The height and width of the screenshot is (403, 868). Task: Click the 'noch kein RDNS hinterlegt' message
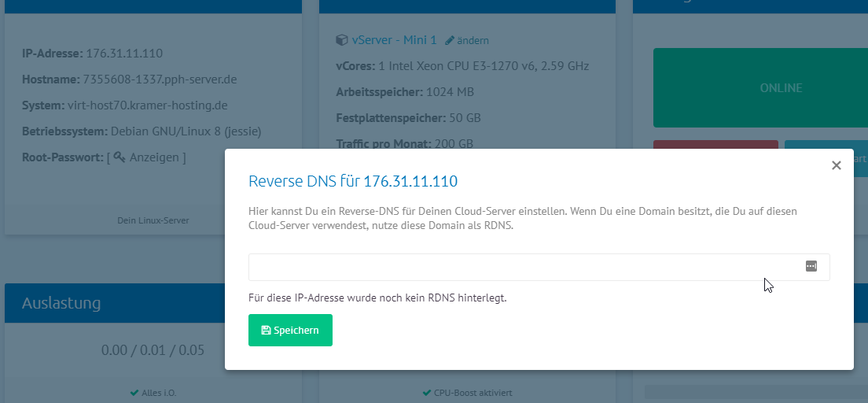(377, 298)
